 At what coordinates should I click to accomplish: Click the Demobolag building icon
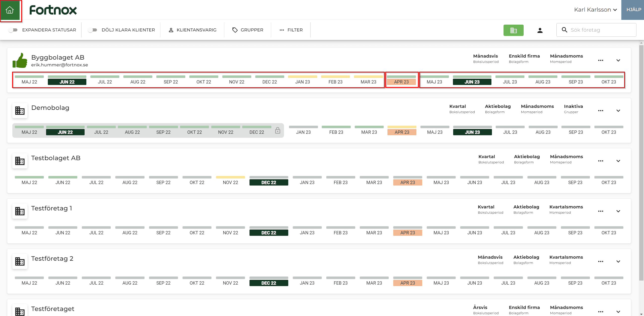tap(20, 111)
